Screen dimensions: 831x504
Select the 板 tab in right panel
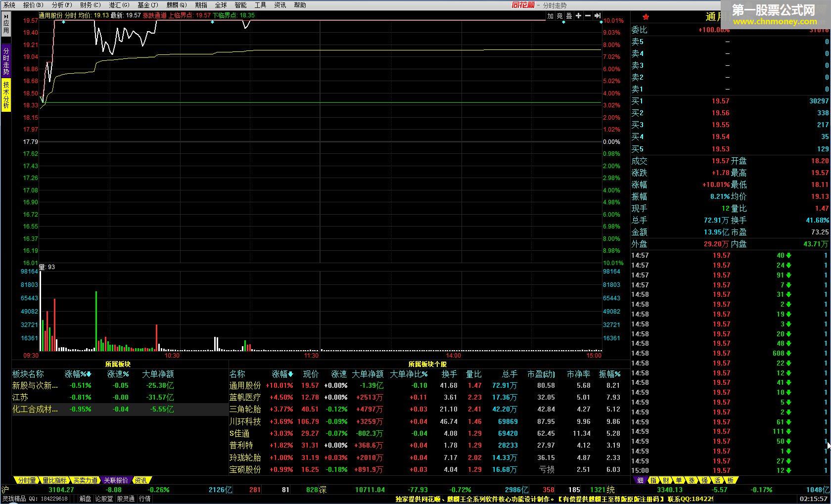[x=731, y=480]
